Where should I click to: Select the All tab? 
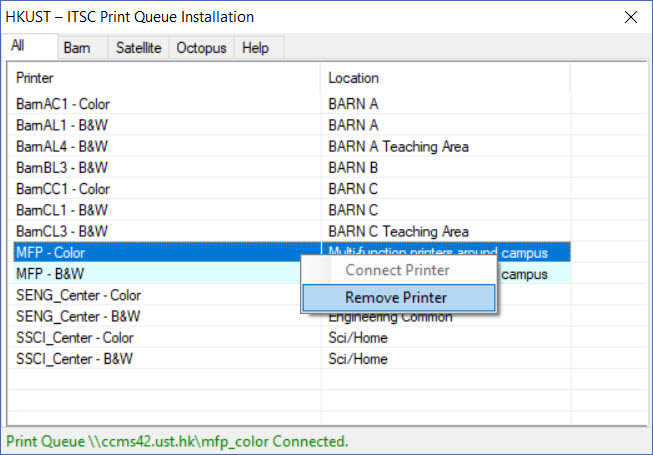click(x=18, y=46)
